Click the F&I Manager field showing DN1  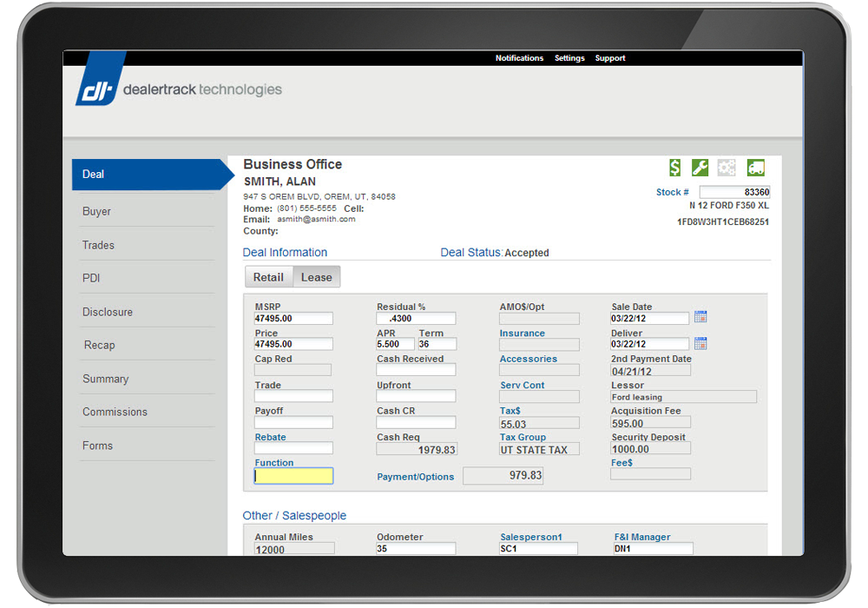tap(653, 549)
